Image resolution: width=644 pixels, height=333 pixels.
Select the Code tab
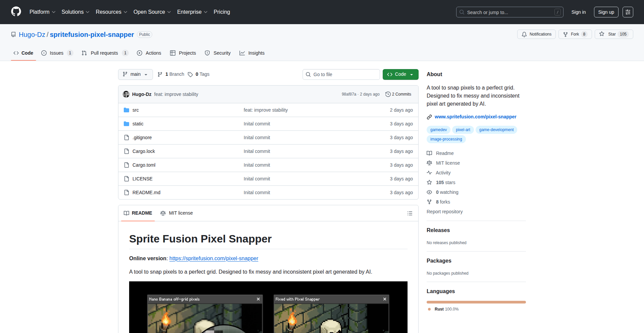coord(23,53)
